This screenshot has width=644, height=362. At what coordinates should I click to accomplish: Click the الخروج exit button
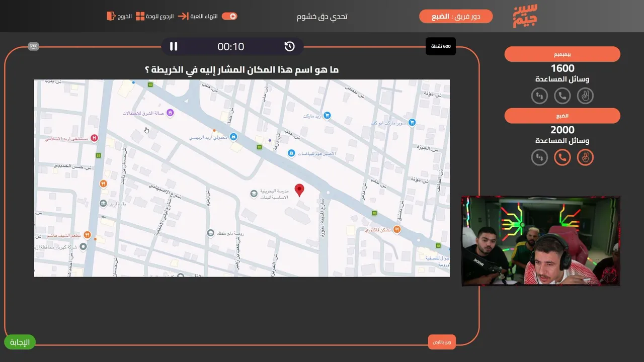click(119, 16)
